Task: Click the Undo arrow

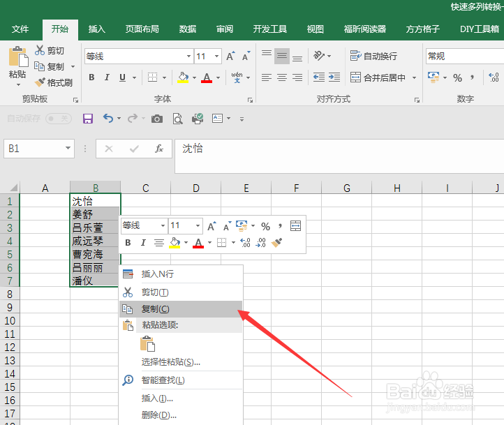Action: click(108, 119)
